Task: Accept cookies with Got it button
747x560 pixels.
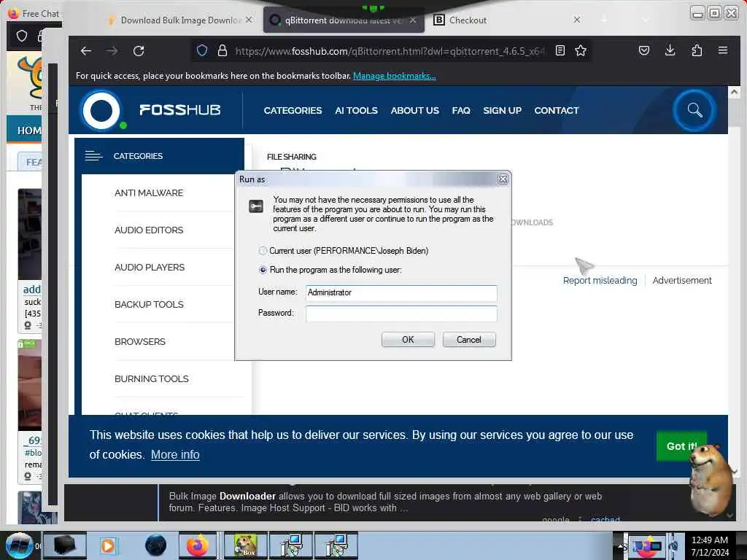Action: pyautogui.click(x=681, y=446)
